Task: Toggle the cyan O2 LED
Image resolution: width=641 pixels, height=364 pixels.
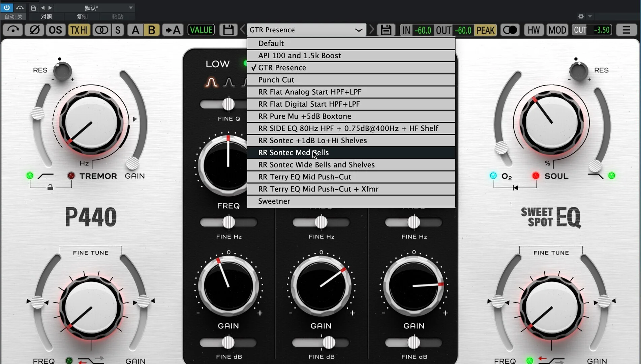Action: (x=493, y=176)
